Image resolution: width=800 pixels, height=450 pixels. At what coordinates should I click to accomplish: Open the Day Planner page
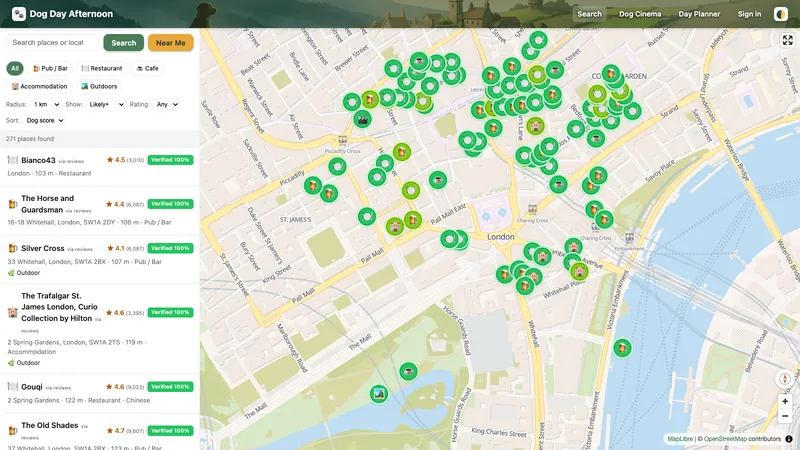[699, 14]
